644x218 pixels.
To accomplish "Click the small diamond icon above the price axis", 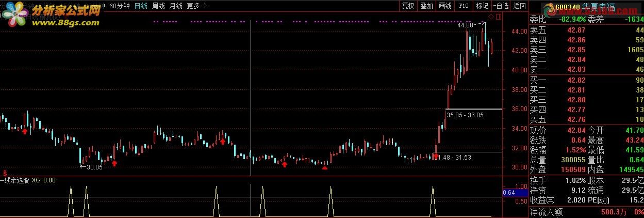I will [x=491, y=18].
